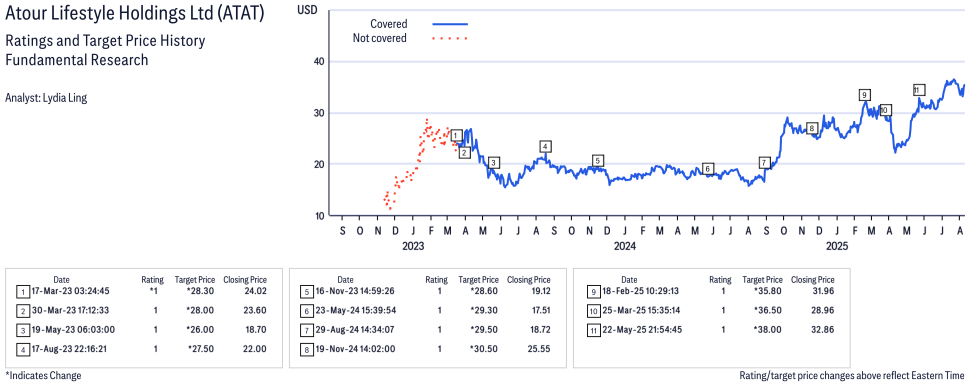Click the Fundamental Research subtitle
Screen dimensions: 975x382
pyautogui.click(x=76, y=60)
